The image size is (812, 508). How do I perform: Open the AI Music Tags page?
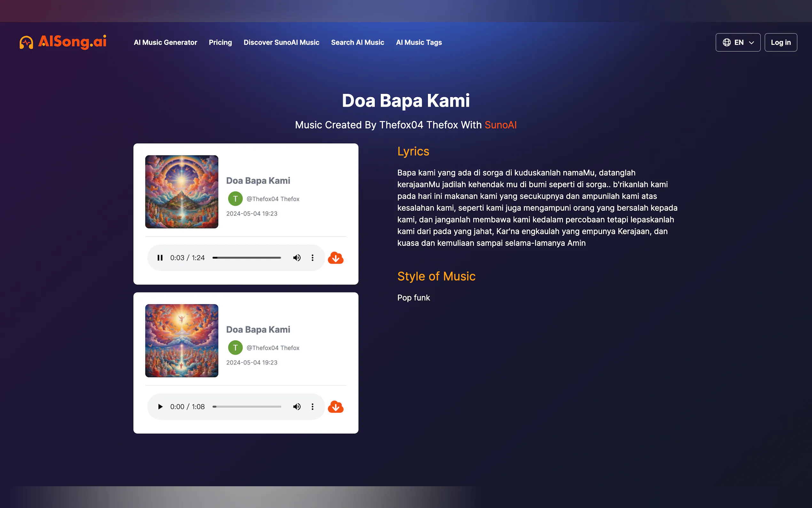418,42
